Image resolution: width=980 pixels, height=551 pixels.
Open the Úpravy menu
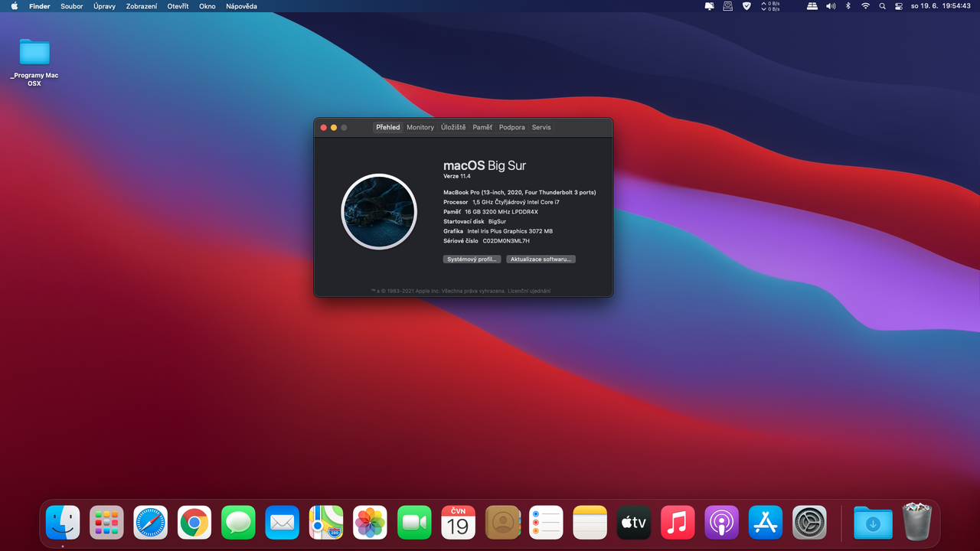coord(104,6)
